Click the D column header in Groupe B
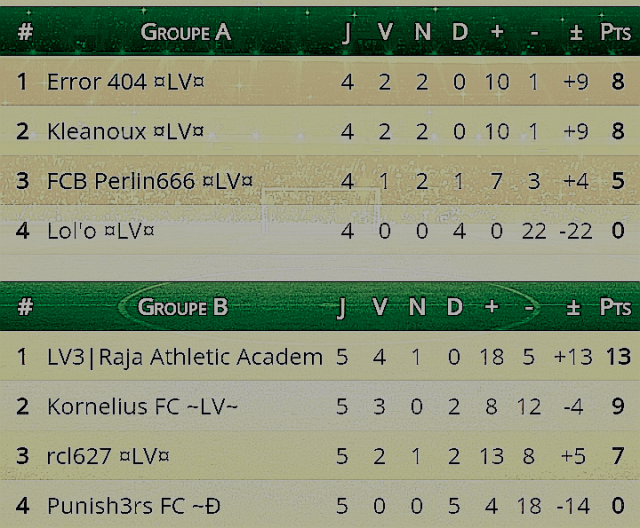 coord(454,307)
